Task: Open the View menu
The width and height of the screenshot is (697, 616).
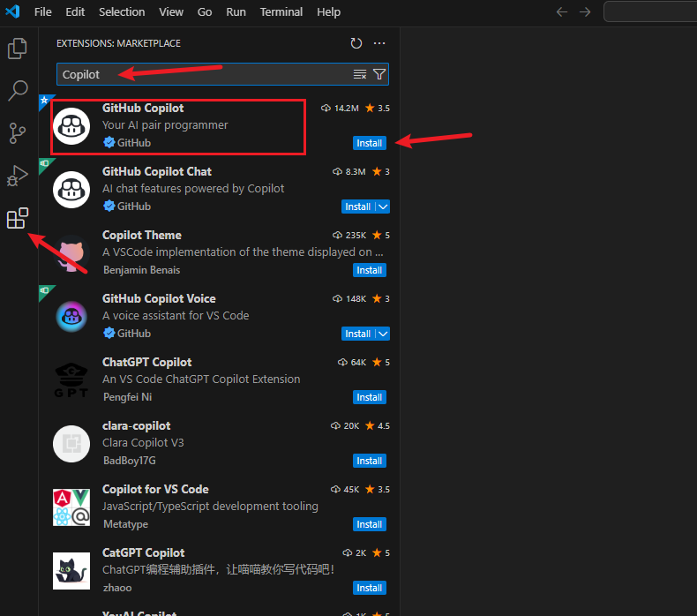Action: 171,12
